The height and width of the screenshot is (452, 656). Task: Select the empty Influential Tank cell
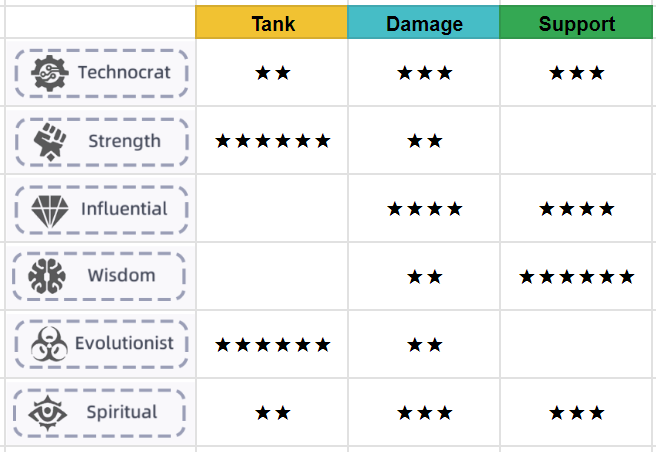click(272, 208)
